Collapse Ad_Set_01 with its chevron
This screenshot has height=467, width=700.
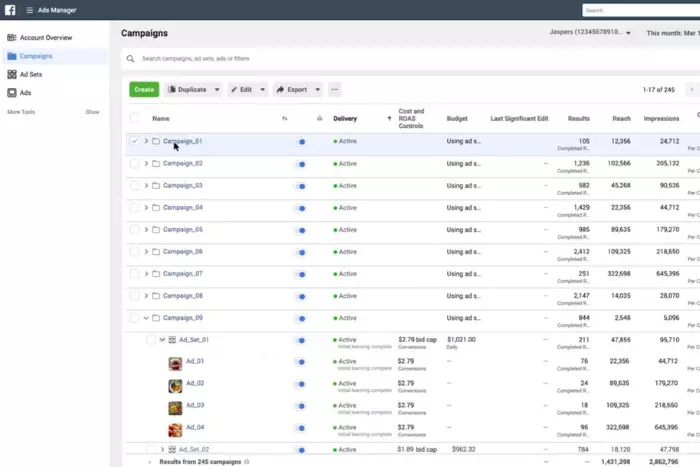162,340
